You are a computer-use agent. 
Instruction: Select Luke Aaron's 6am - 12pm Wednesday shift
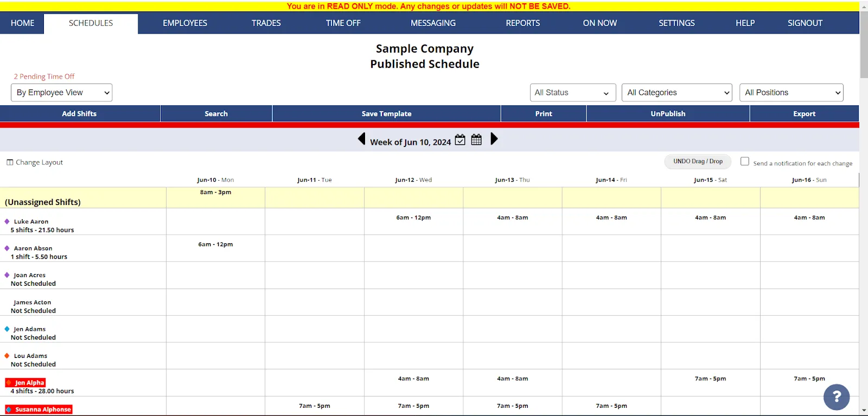coord(413,217)
